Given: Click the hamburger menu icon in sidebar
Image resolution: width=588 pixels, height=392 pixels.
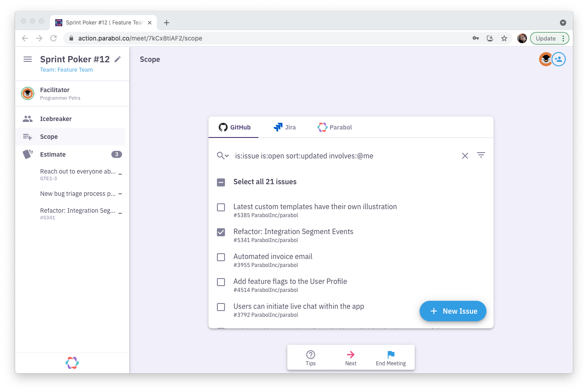Looking at the screenshot, I should (x=28, y=59).
